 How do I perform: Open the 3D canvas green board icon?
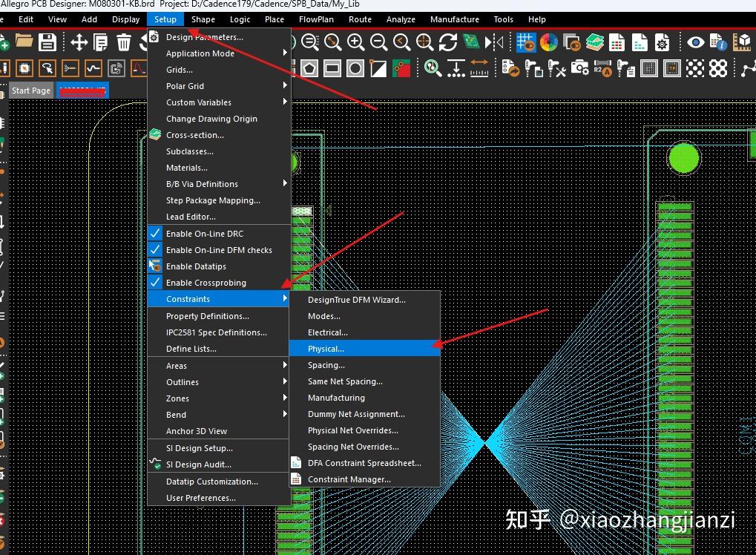point(470,42)
